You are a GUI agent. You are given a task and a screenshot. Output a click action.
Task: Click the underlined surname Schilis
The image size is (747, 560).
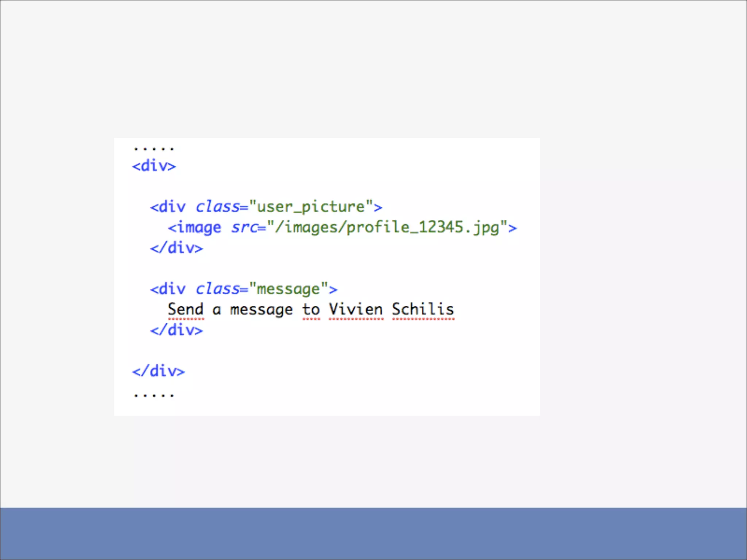423,310
